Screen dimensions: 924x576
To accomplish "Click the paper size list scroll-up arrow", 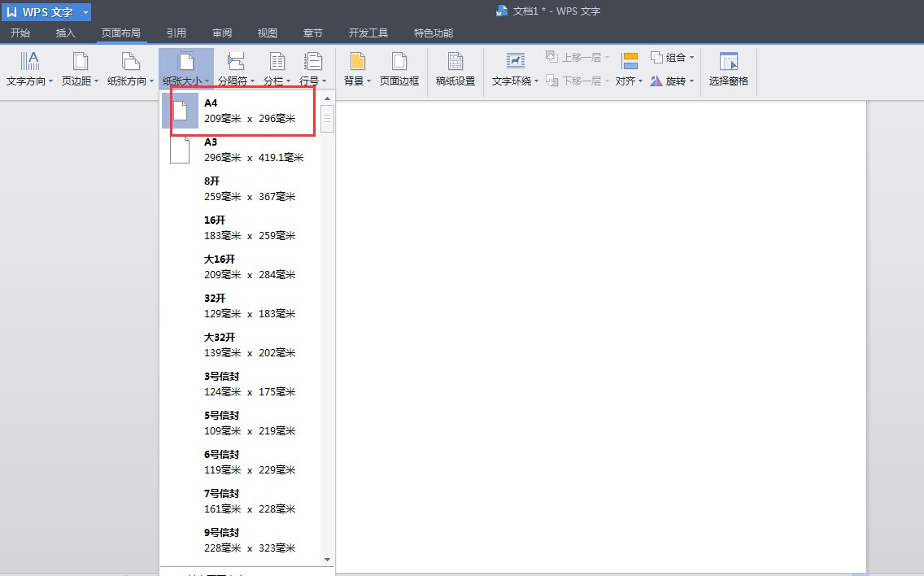I will pos(327,98).
